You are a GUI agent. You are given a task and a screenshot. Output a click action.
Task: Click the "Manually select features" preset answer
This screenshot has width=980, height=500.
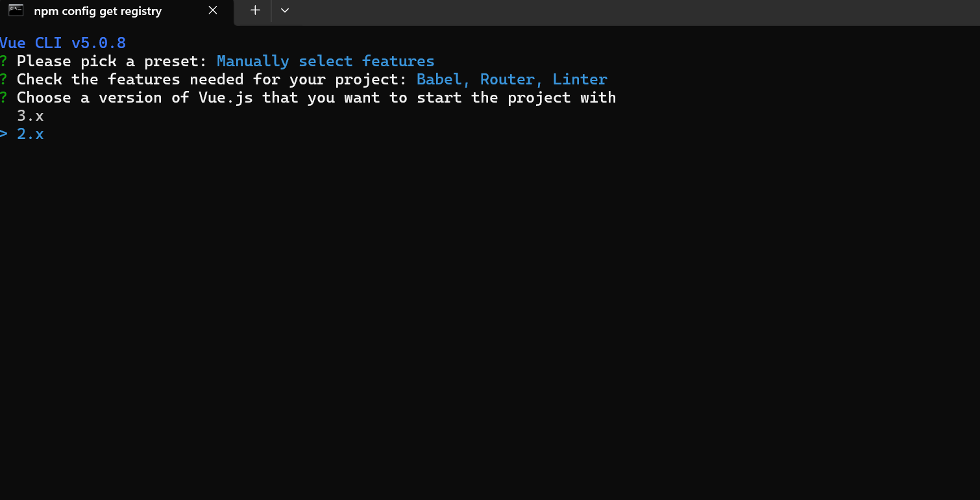[x=325, y=62]
